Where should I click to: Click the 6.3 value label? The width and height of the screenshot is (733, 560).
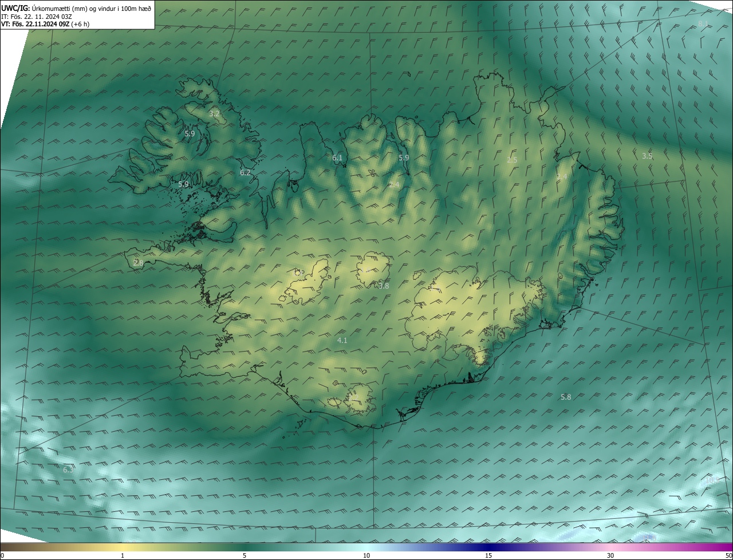click(x=68, y=470)
